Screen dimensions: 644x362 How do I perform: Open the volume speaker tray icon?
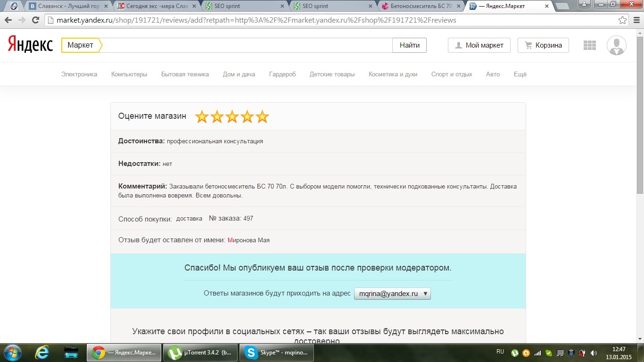(x=594, y=353)
